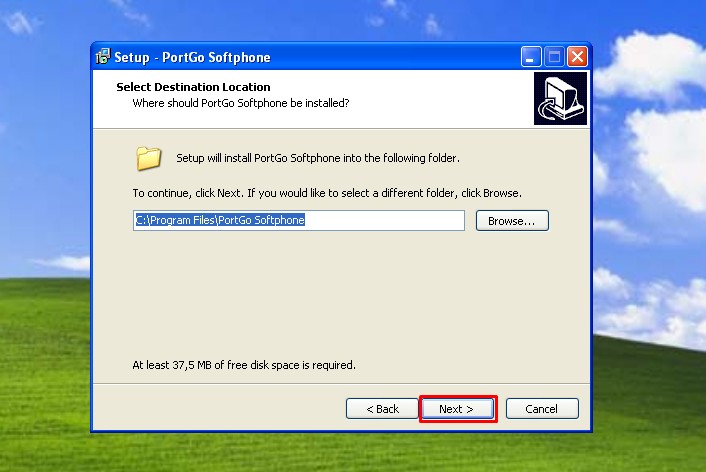Click the 'Select Destination Location' heading

(x=193, y=87)
